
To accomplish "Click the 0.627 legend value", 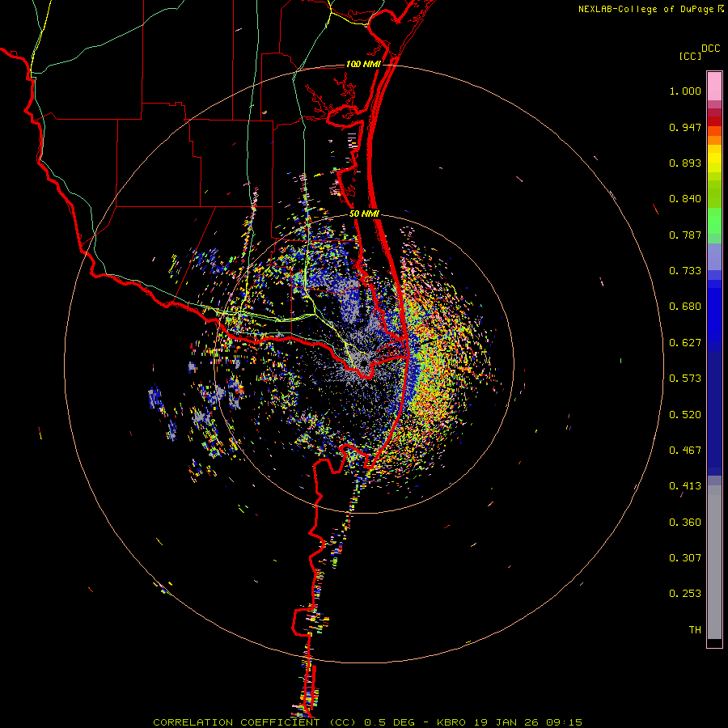I will [x=685, y=343].
